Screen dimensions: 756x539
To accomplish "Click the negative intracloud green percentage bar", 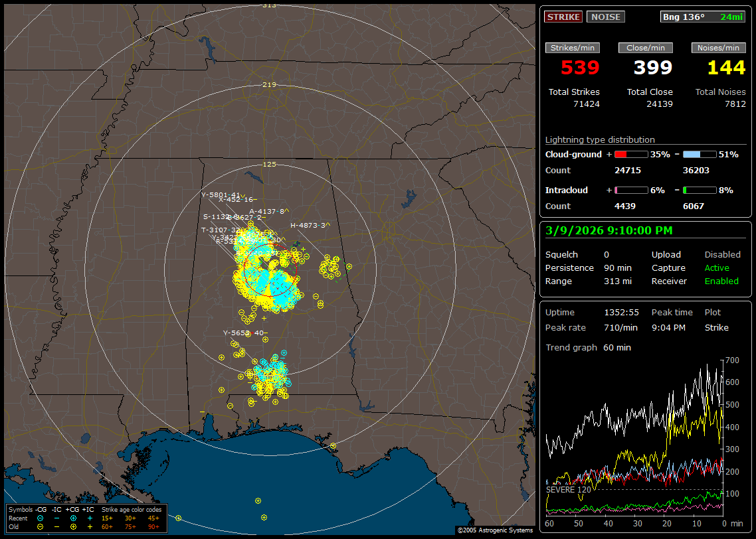I will pyautogui.click(x=700, y=190).
